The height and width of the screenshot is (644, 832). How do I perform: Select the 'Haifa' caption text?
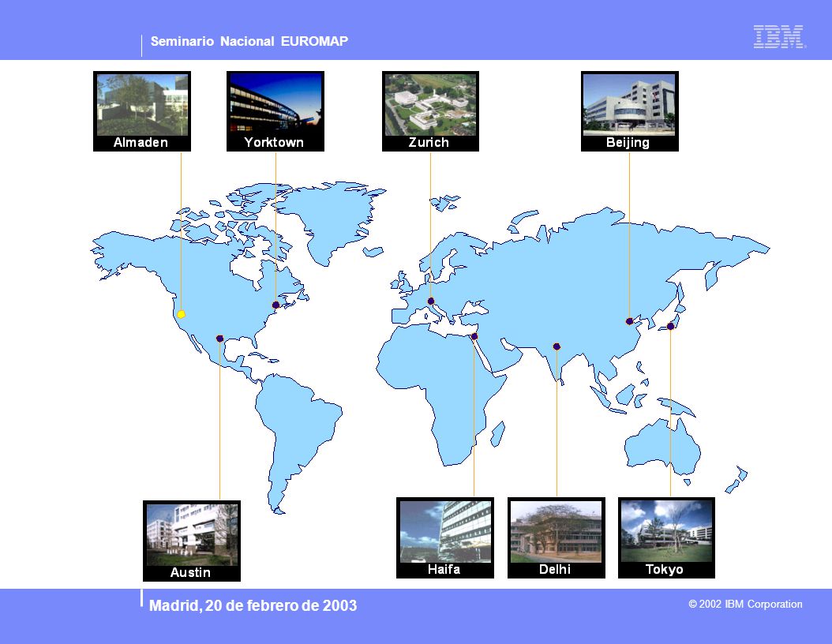click(x=444, y=569)
